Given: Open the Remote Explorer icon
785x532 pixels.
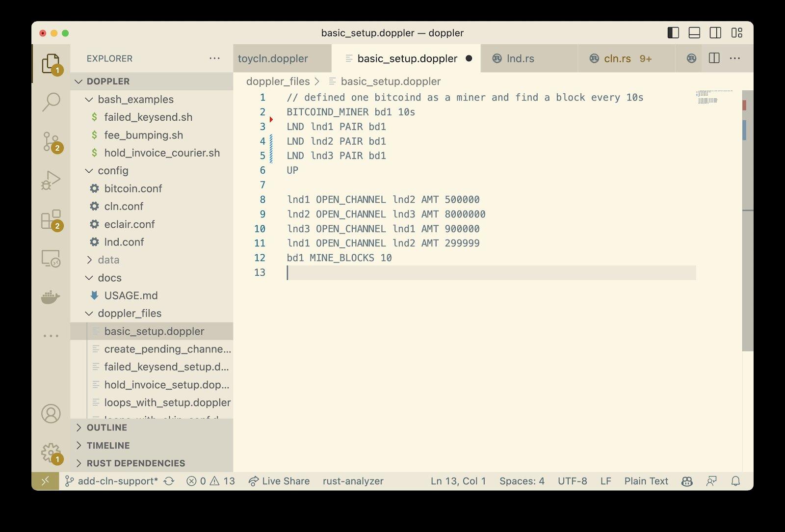Looking at the screenshot, I should pyautogui.click(x=51, y=259).
